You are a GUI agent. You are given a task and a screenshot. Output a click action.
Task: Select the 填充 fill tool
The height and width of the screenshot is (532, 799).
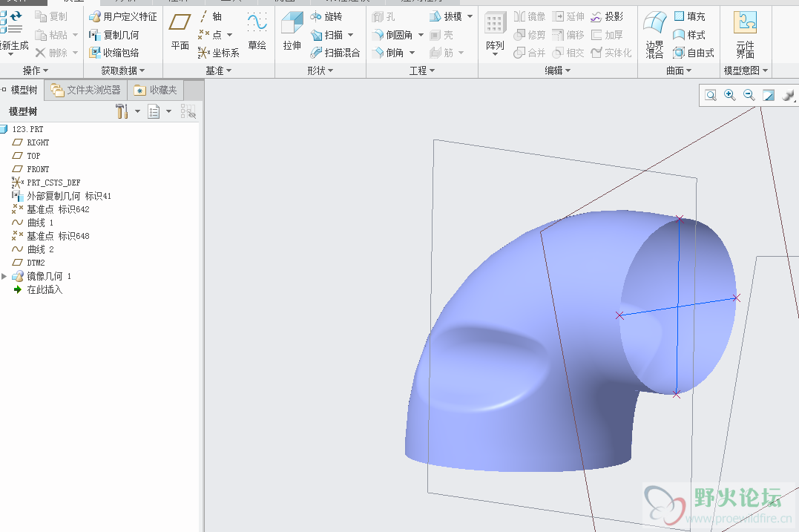(x=689, y=17)
